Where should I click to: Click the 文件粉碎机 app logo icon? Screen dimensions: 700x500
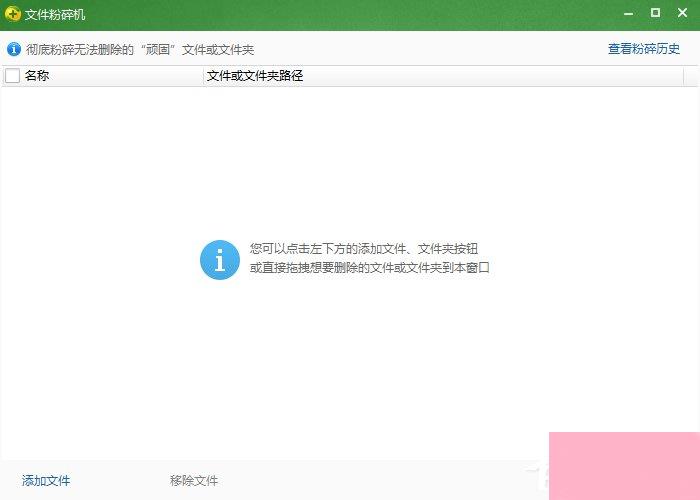(x=12, y=14)
